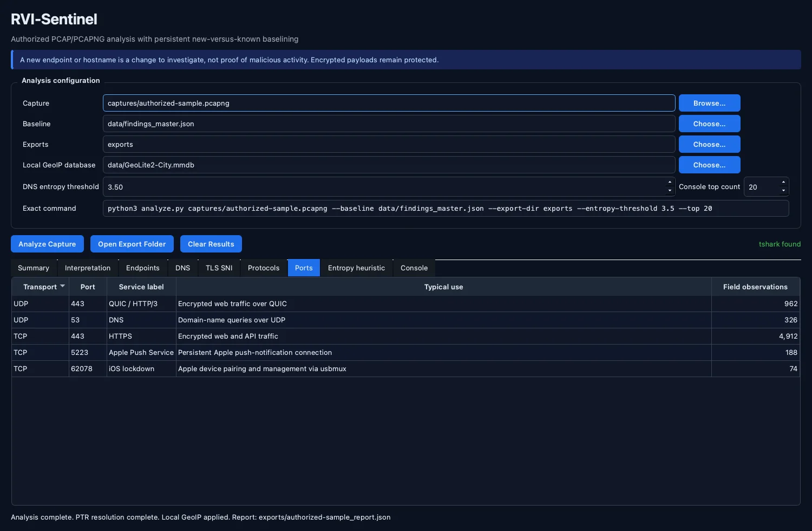Viewport: 812px width, 531px height.
Task: Open the Endpoints tab
Action: 143,268
